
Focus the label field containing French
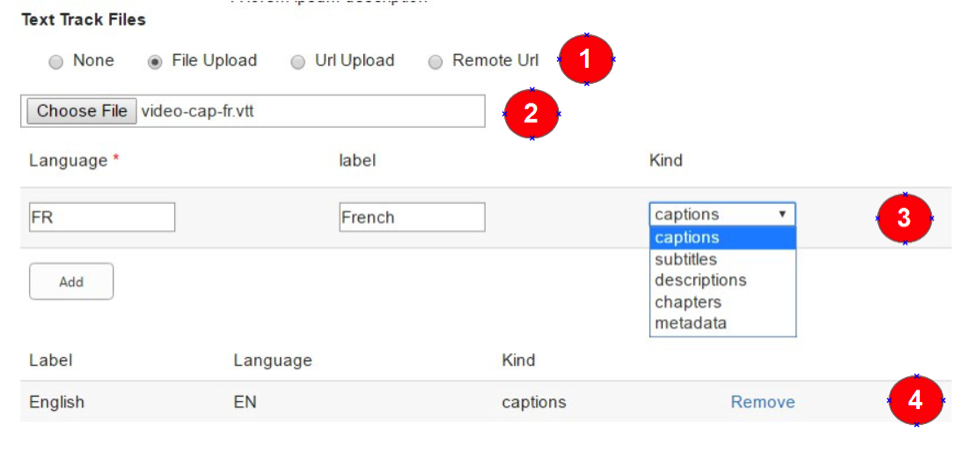(412, 217)
